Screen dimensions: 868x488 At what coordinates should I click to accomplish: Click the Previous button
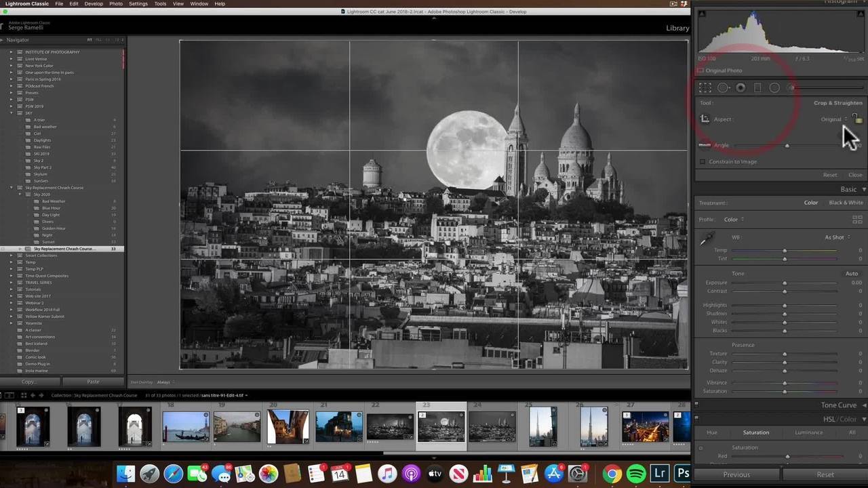point(736,474)
